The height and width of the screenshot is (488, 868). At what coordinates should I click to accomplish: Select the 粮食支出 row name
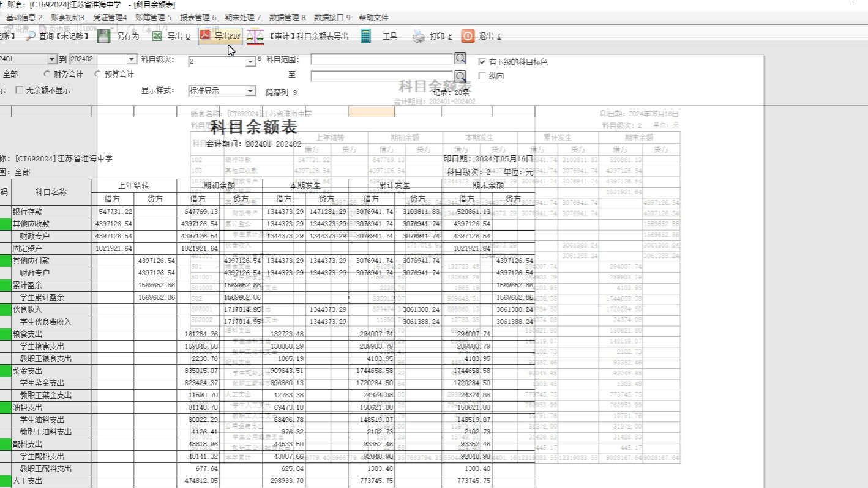28,334
